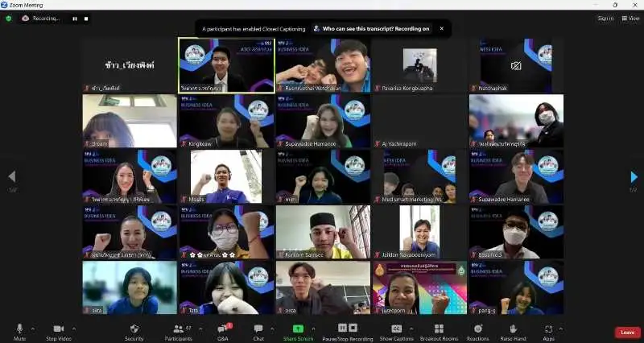Open the Security options
The image size is (644, 343).
point(134,331)
